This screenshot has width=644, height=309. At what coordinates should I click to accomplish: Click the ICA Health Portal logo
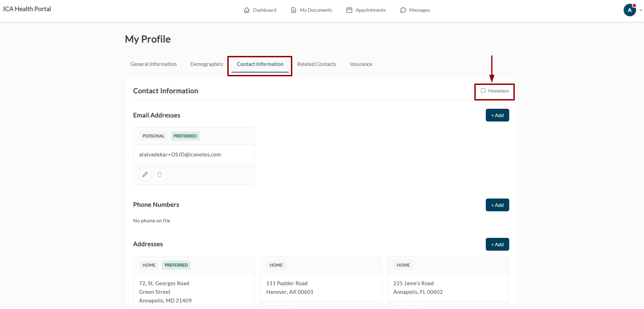pos(27,9)
